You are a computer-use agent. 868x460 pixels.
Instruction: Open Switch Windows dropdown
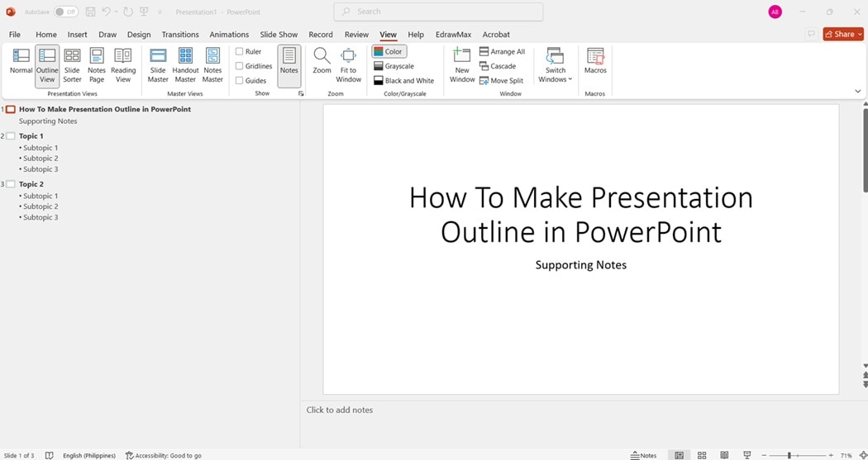pos(556,66)
